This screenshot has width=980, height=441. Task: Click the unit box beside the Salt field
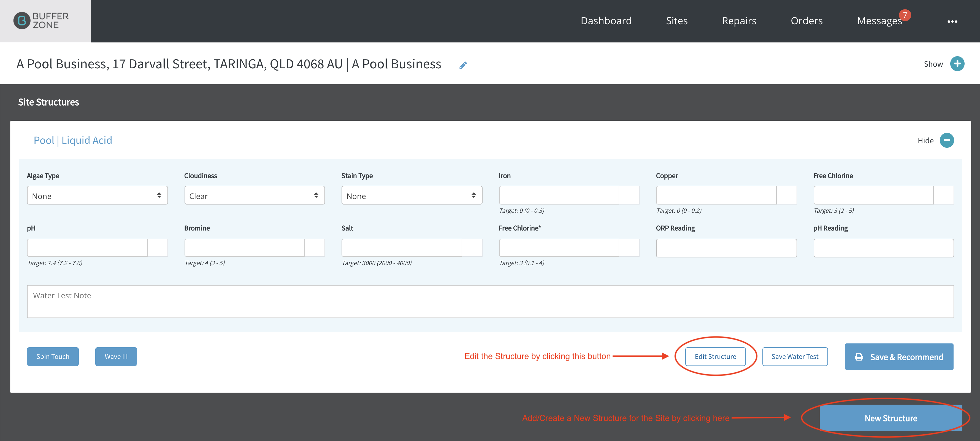point(472,248)
